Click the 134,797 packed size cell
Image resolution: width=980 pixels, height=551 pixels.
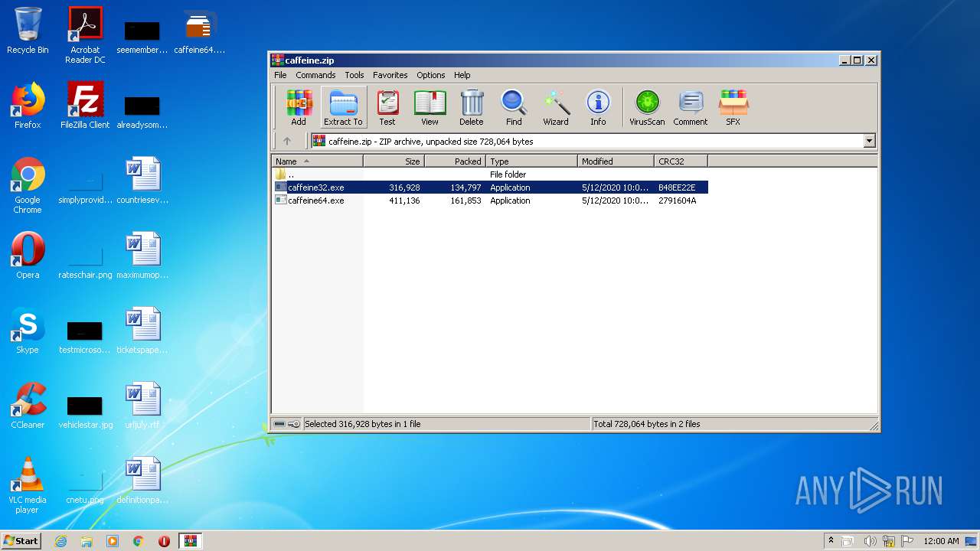tap(465, 187)
